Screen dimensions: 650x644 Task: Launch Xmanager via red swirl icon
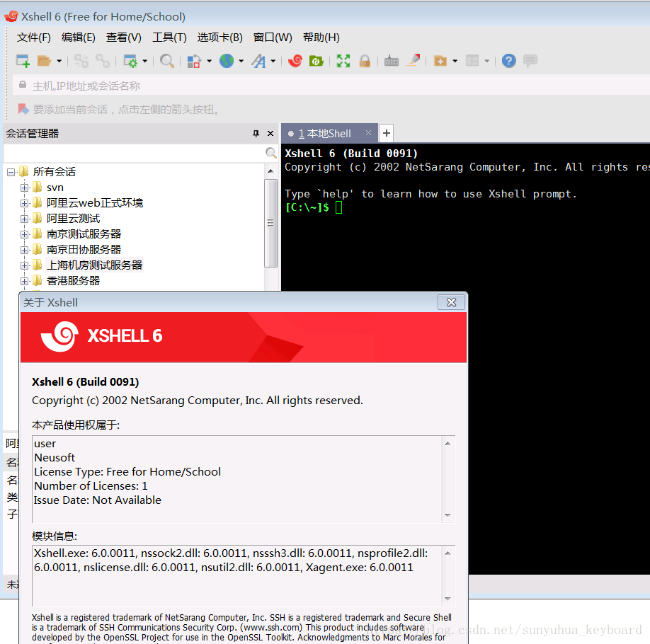(x=295, y=61)
